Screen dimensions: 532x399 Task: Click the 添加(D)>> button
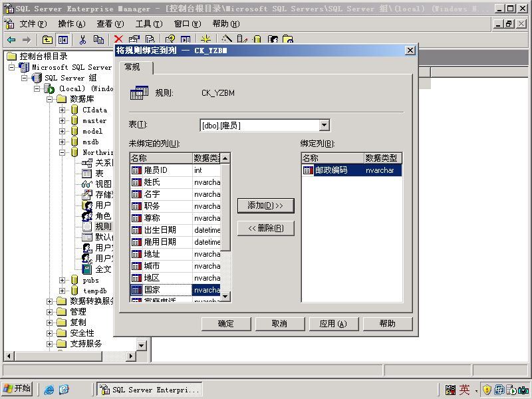click(265, 205)
